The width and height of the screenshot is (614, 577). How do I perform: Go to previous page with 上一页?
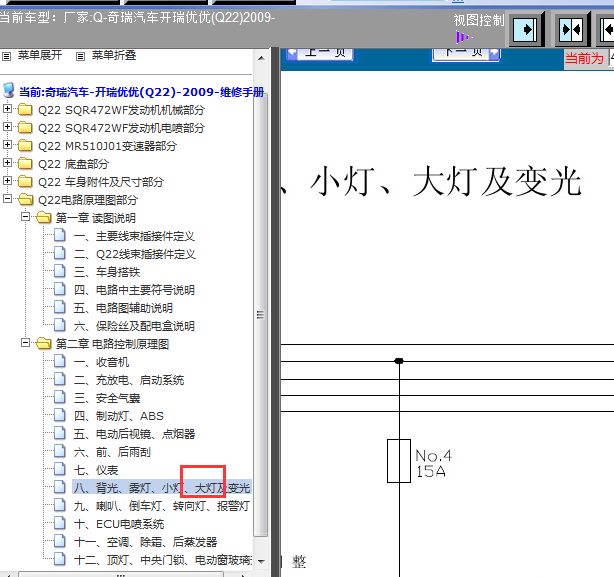pos(320,54)
